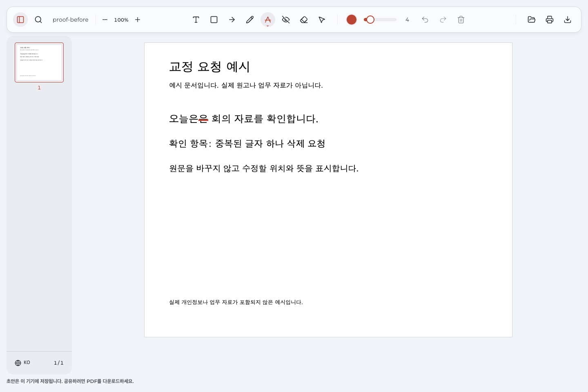Click the heading 교정 요청 예시
Image resolution: width=588 pixels, height=392 pixels.
click(x=209, y=67)
